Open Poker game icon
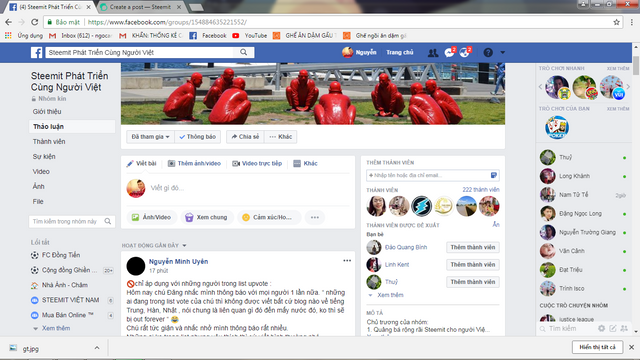This screenshot has height=360, width=640. 557,127
